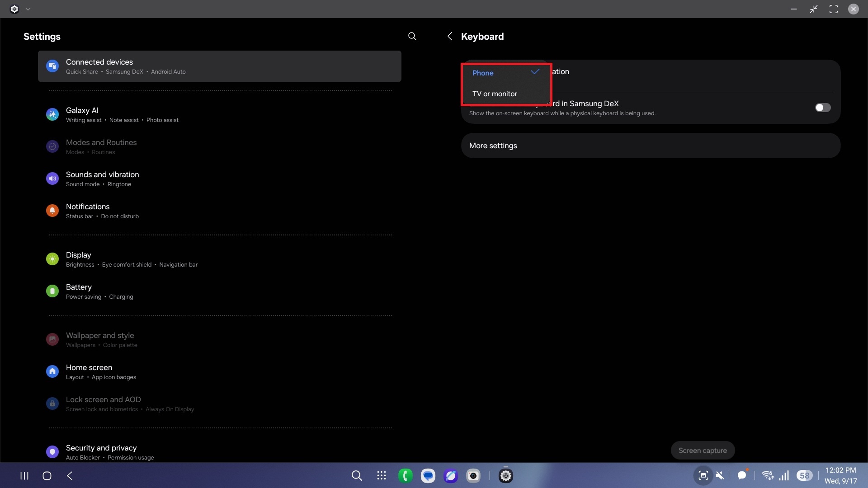Tap the muted sound icon to unmute

[721, 475]
